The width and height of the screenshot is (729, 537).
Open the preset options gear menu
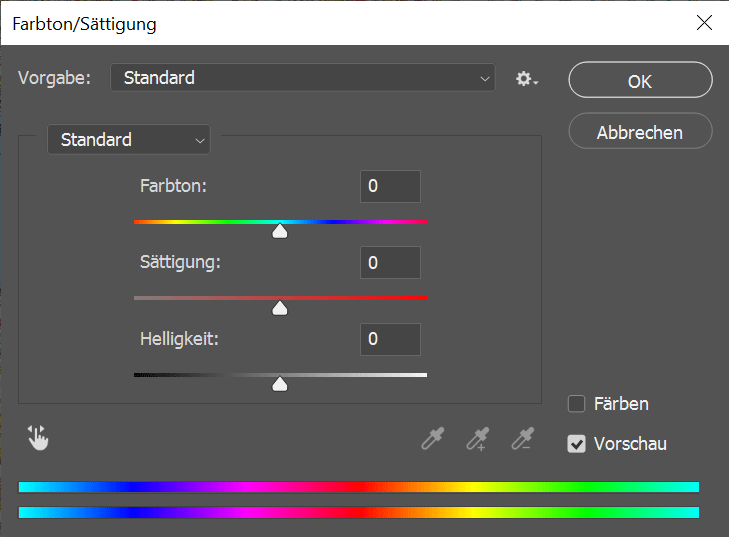pos(527,79)
